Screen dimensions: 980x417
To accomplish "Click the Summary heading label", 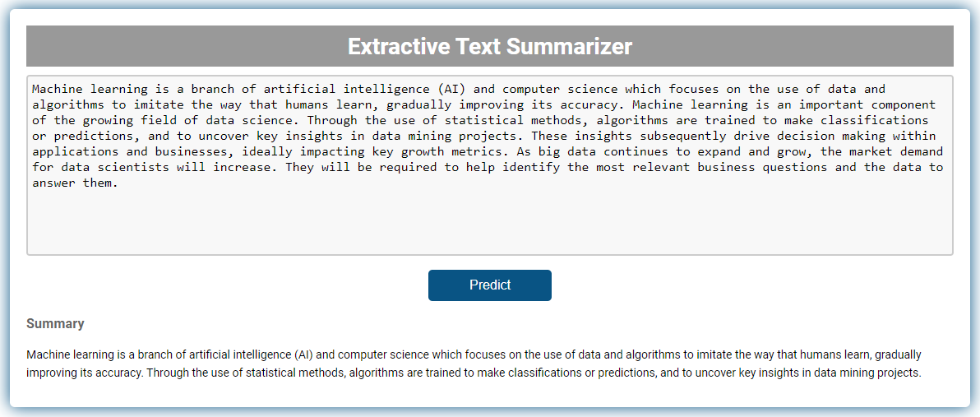I will [x=55, y=324].
